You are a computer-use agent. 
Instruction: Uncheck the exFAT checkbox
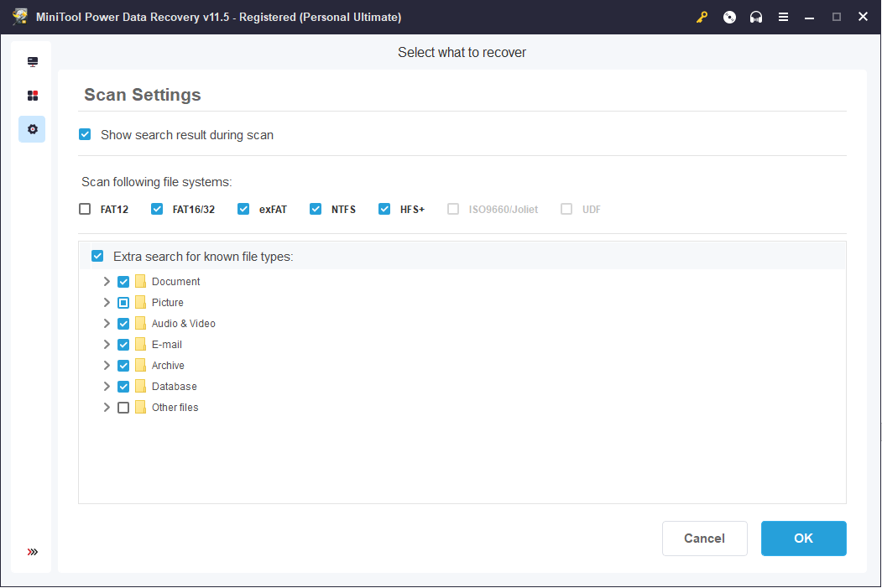[243, 209]
